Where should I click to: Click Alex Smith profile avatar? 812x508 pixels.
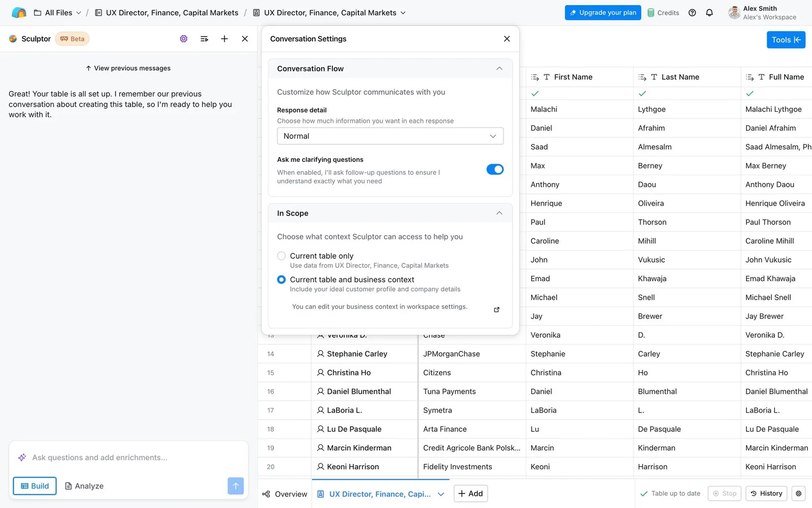(x=734, y=13)
